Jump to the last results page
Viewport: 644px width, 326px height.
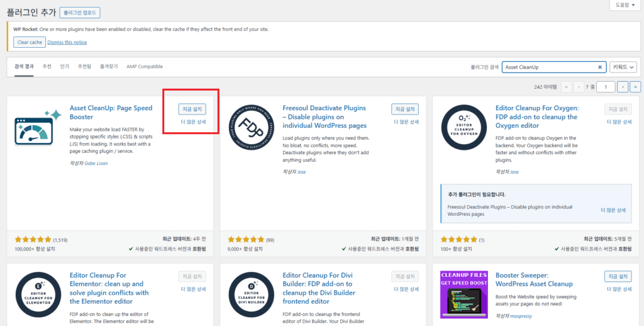[x=635, y=87]
